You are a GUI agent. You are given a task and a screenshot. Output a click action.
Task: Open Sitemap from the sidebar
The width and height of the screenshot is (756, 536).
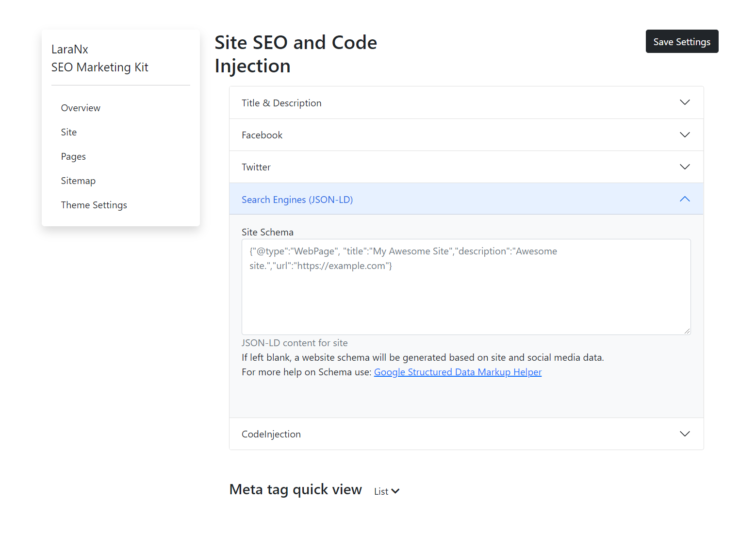[x=78, y=181]
